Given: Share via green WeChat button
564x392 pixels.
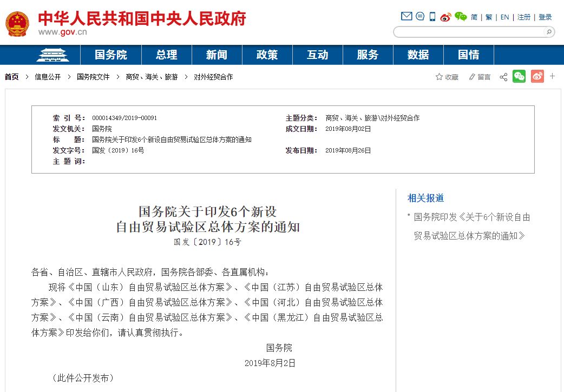Looking at the screenshot, I should [519, 76].
